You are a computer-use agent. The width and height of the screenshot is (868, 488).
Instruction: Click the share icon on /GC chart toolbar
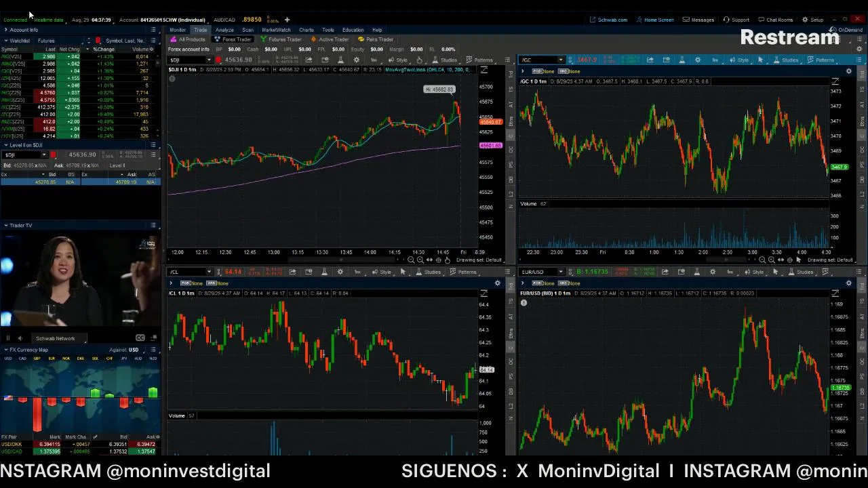pos(650,60)
